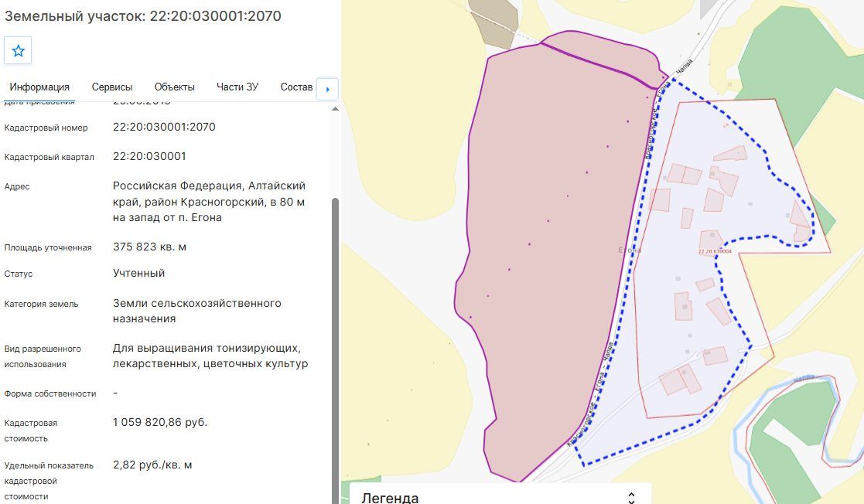This screenshot has height=504, width=864.
Task: Click the Егона settlement label on map
Action: 630,250
